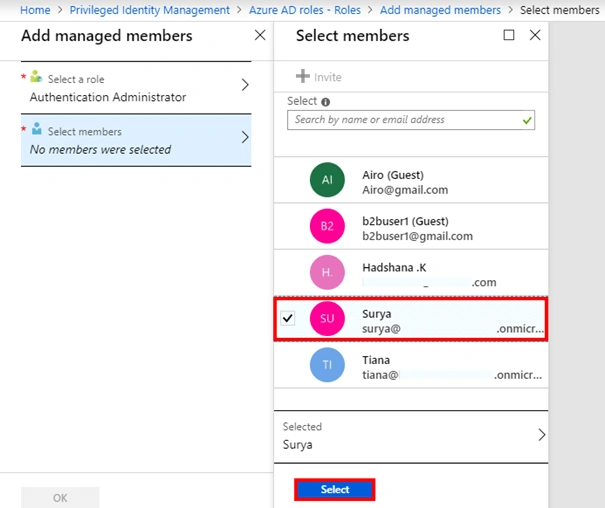The width and height of the screenshot is (605, 508).
Task: Click b2buser1@gmail.com email text
Action: pos(417,236)
